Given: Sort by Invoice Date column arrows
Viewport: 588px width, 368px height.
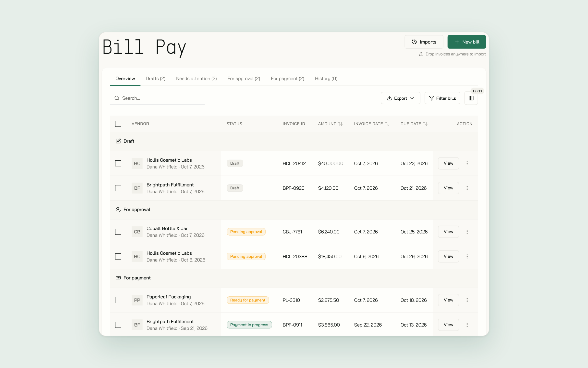Looking at the screenshot, I should [387, 124].
